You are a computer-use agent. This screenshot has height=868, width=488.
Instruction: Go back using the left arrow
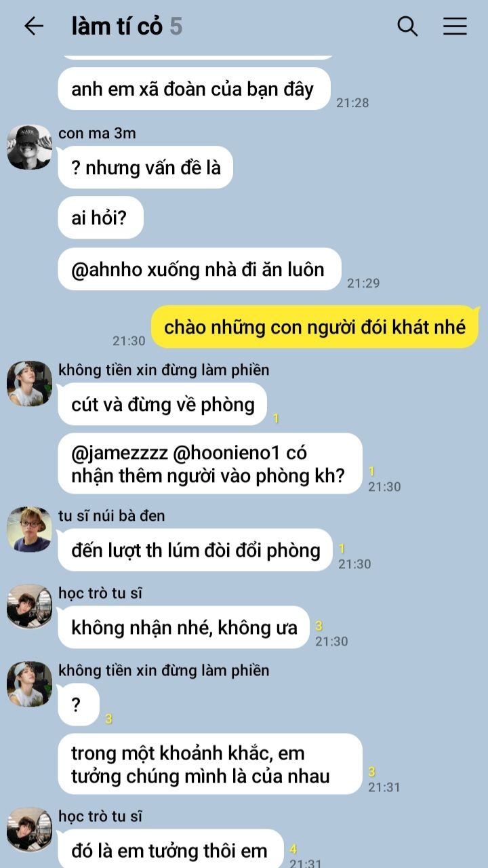click(x=33, y=26)
